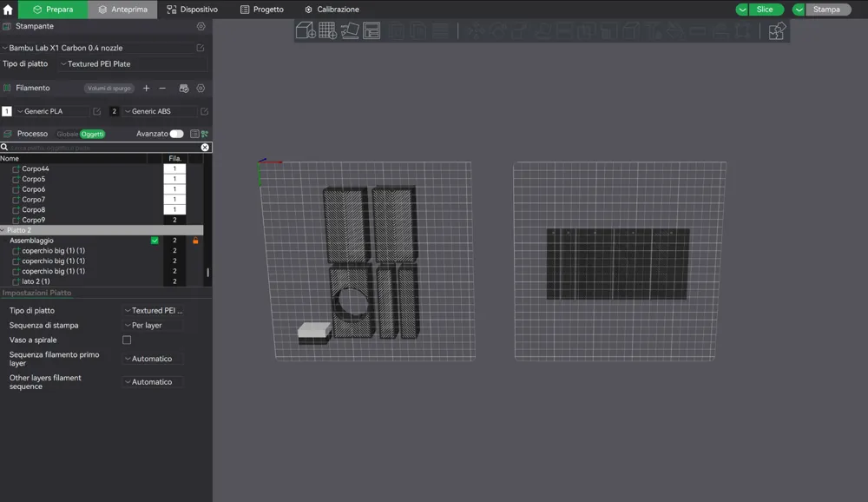This screenshot has height=502, width=868.
Task: Change Corpo9 filament color cell
Action: click(174, 220)
